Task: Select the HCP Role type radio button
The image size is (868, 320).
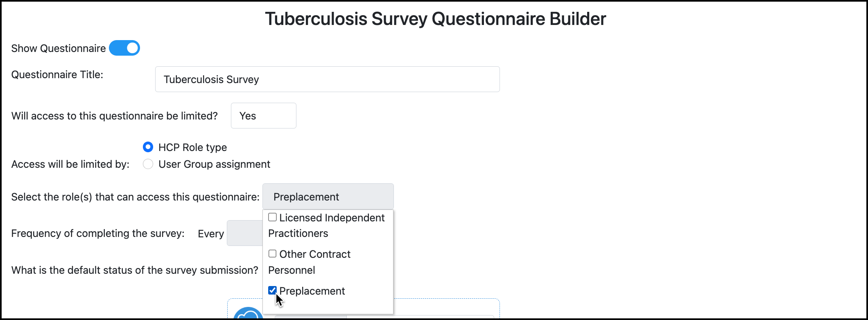Action: click(x=148, y=147)
